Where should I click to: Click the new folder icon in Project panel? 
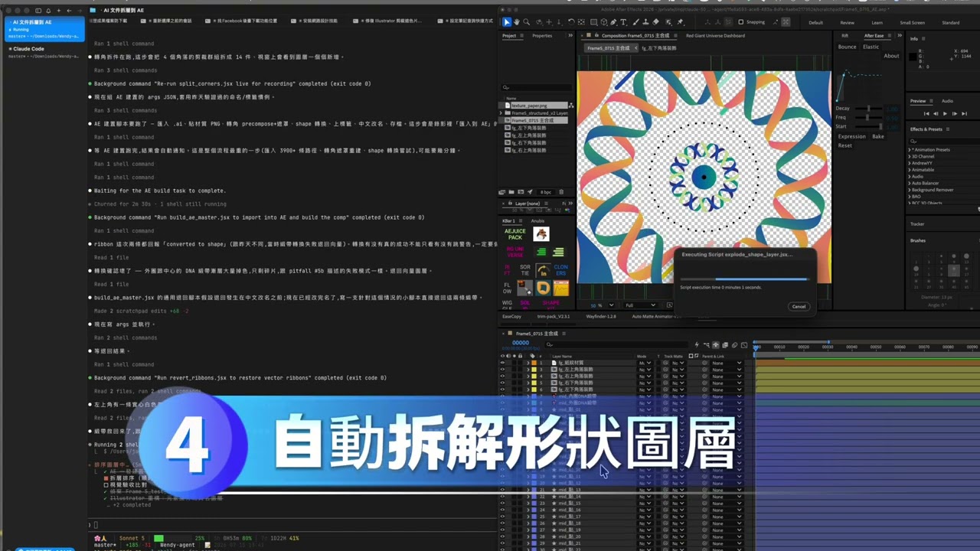511,192
